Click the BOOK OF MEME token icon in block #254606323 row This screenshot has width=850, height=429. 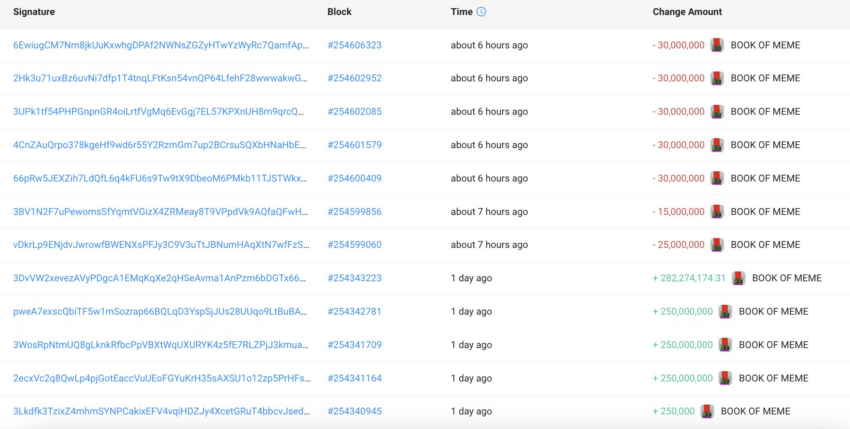[717, 45]
